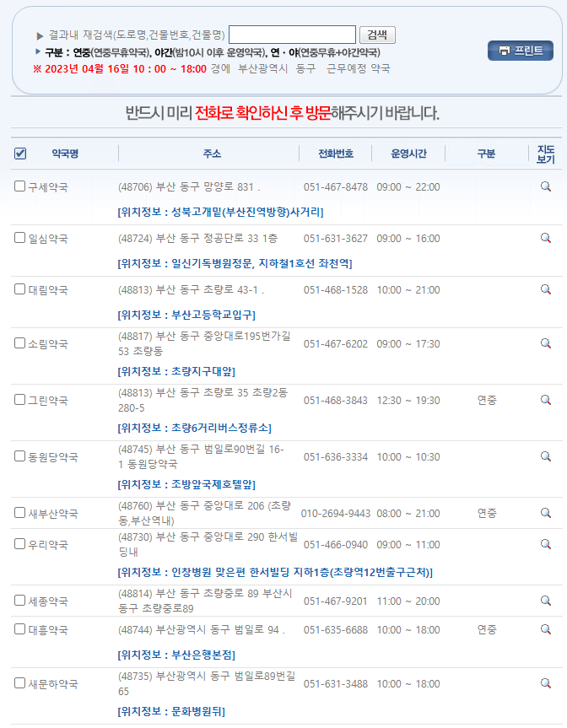
Task: Click the 구분 column header
Action: coord(486,154)
